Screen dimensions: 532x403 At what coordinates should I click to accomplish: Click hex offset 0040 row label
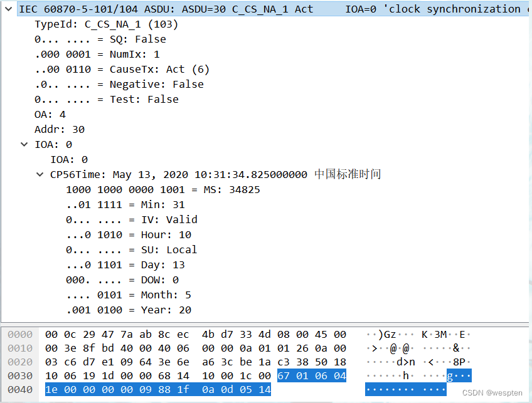coord(20,390)
